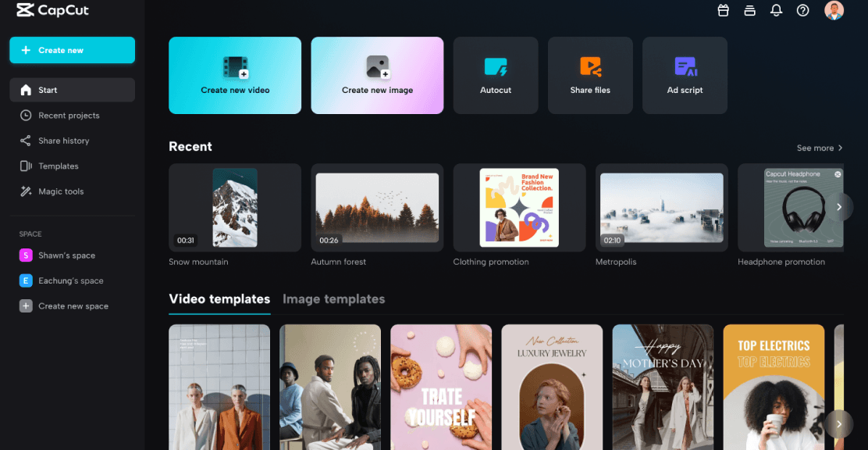
Task: Click Create new space
Action: pos(72,306)
